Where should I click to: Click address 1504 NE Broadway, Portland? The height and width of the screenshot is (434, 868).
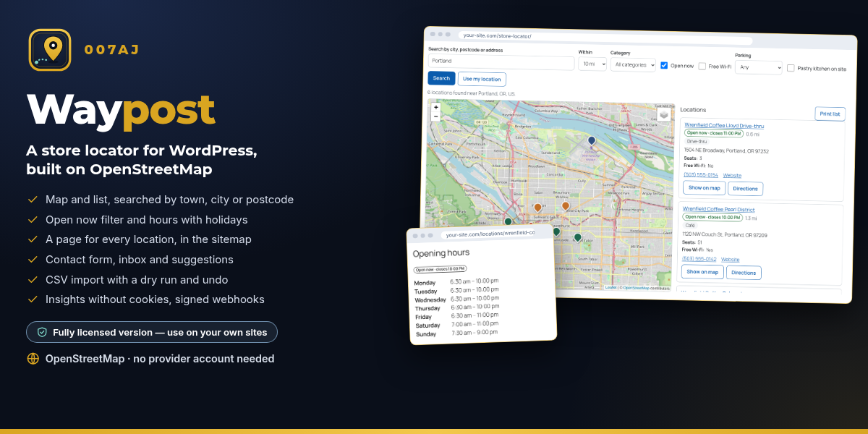pos(726,150)
